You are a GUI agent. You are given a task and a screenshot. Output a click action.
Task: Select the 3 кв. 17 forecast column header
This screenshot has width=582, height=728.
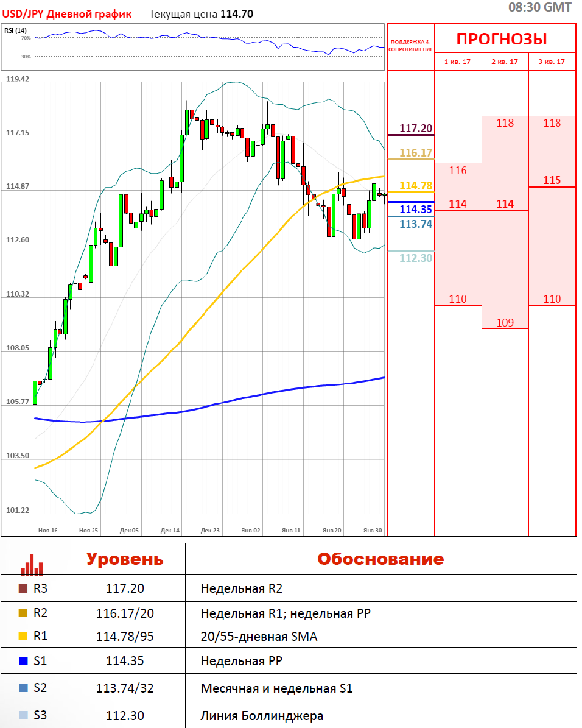tap(552, 62)
